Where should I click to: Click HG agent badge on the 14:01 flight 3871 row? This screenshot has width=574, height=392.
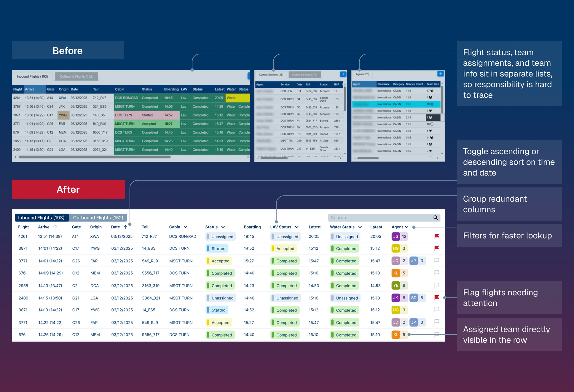[x=396, y=248]
